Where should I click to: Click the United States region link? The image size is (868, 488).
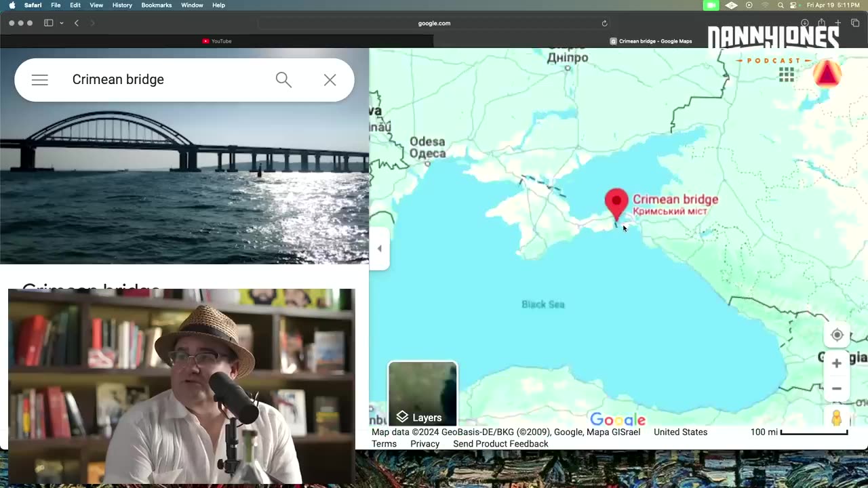680,432
